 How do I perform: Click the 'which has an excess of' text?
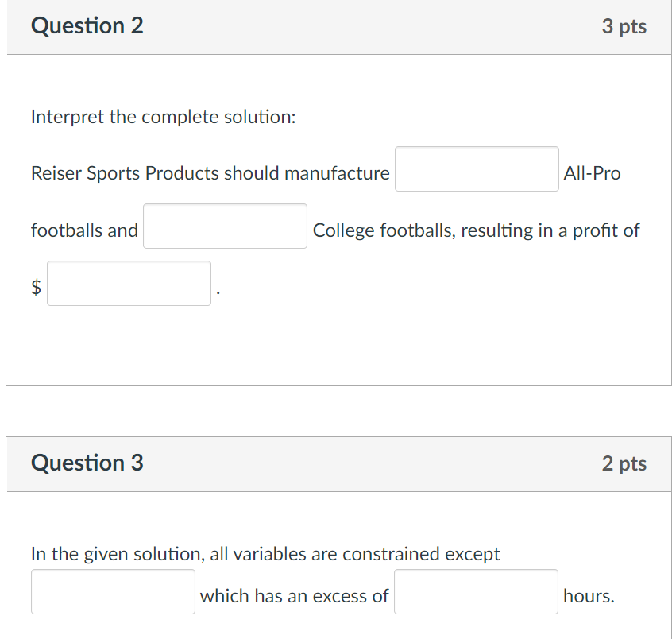click(x=294, y=596)
